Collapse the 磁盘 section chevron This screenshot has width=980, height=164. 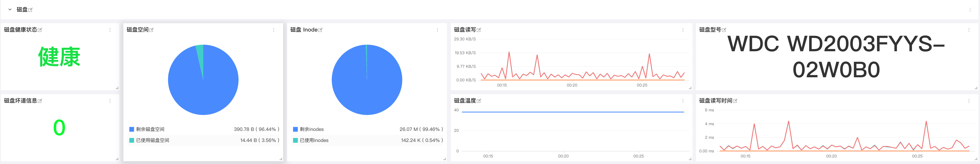click(x=10, y=9)
